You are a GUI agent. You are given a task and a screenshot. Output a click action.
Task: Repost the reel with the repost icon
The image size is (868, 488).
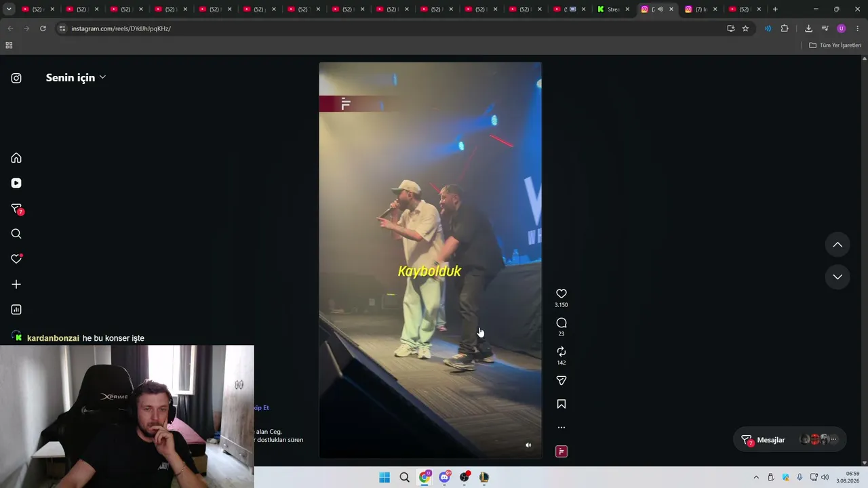click(561, 352)
